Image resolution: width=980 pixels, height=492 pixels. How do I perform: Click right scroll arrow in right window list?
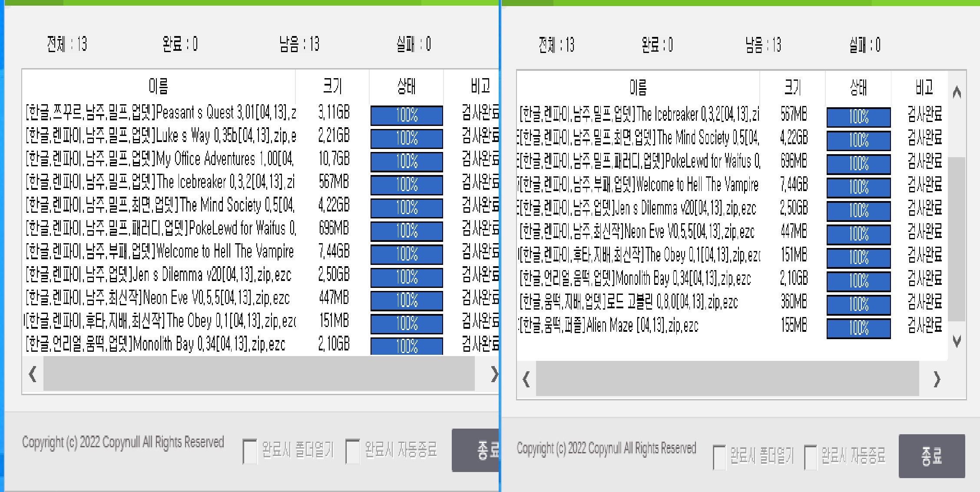pos(937,379)
